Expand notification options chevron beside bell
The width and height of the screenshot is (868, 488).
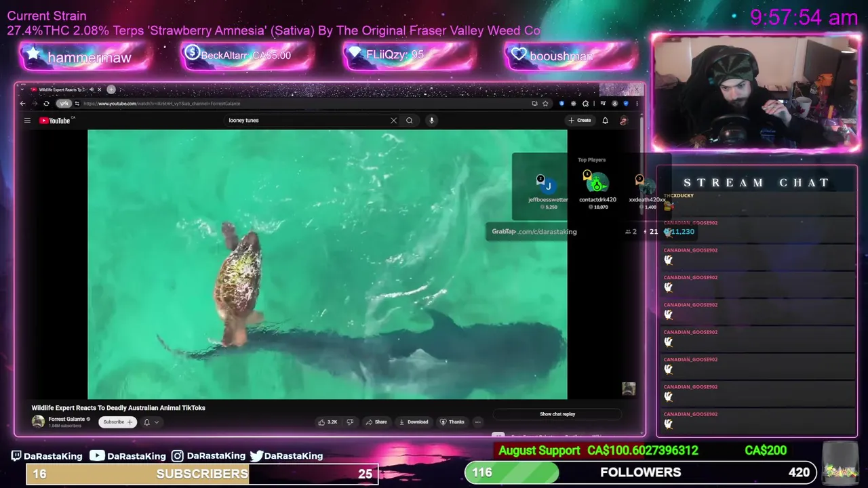[157, 422]
